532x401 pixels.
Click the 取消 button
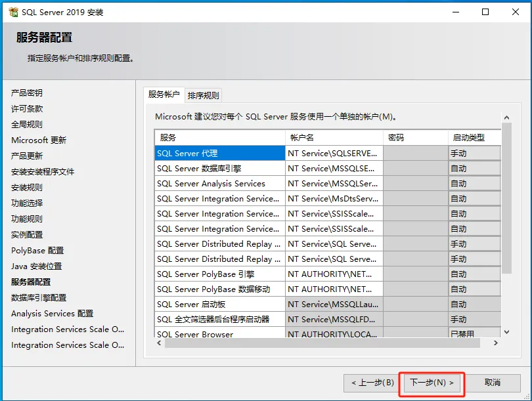click(493, 383)
